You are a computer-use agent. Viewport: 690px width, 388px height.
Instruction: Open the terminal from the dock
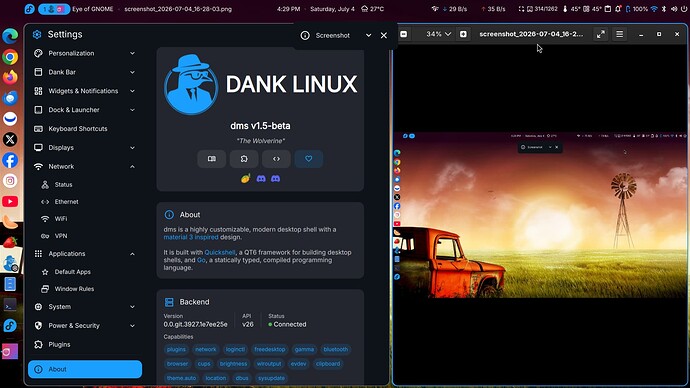point(10,305)
